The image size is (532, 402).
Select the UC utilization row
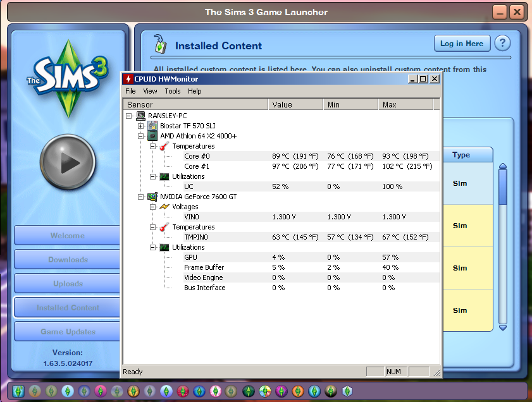click(x=311, y=186)
